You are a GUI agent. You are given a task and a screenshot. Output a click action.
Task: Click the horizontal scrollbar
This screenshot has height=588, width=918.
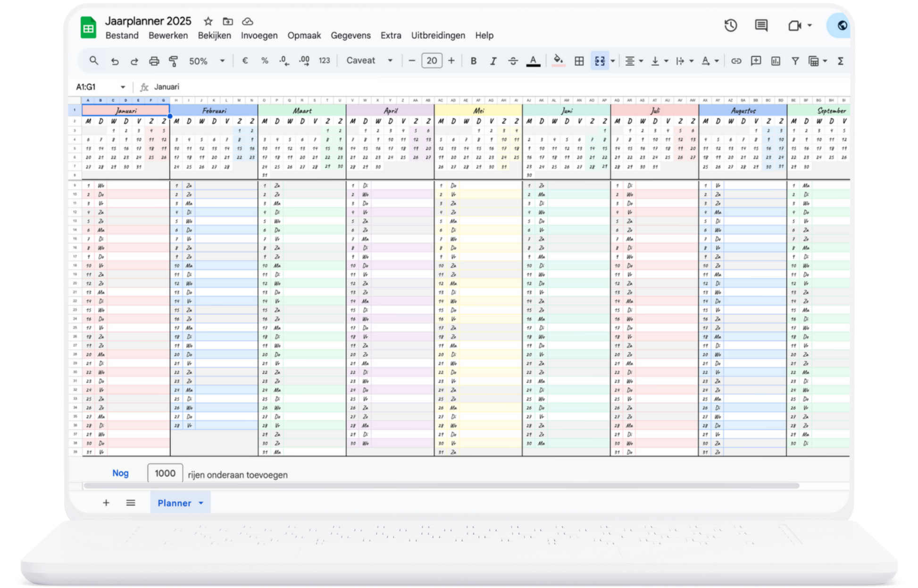tap(441, 485)
